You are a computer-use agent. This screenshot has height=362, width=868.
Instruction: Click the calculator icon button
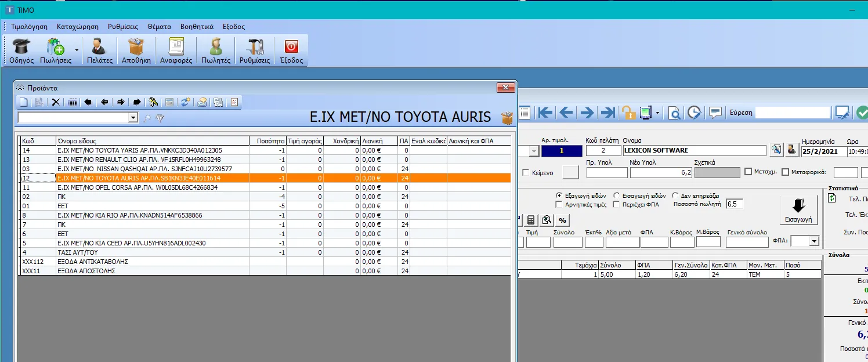click(x=531, y=220)
